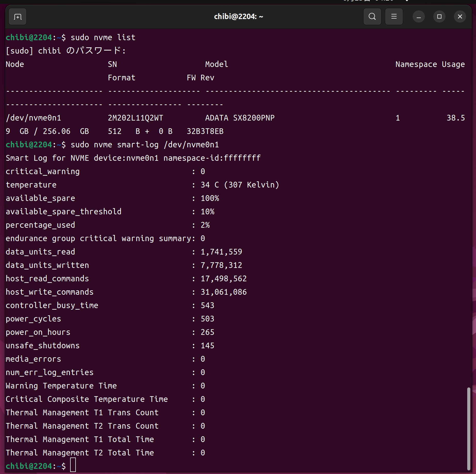Viewport: 476px width, 474px height.
Task: Click the temperature value 34 C
Action: pyautogui.click(x=210, y=185)
